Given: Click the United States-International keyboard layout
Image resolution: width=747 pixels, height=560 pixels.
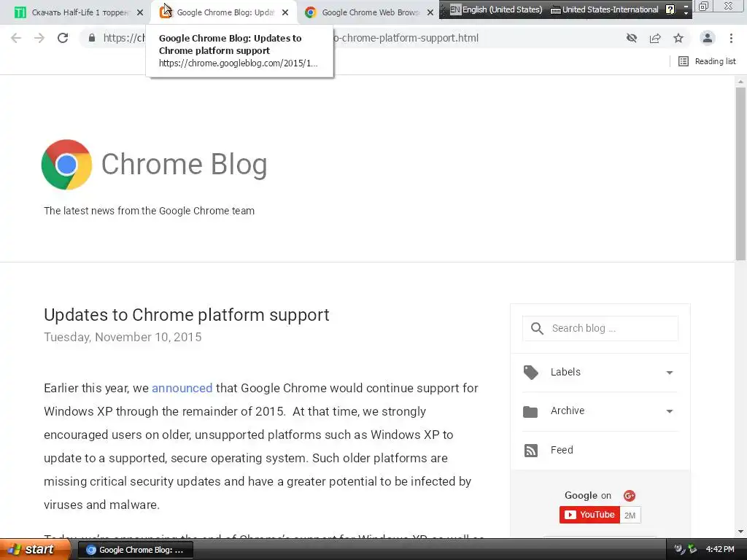Looking at the screenshot, I should click(x=605, y=9).
